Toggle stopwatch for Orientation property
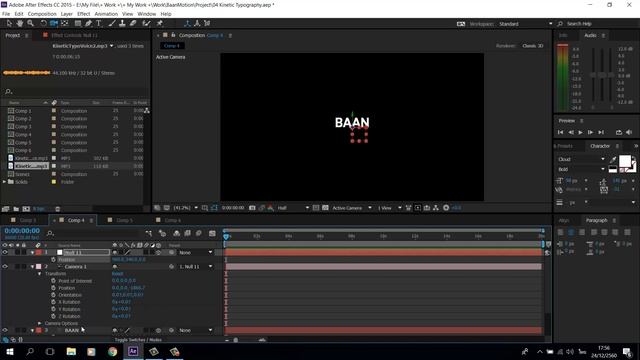 53,295
